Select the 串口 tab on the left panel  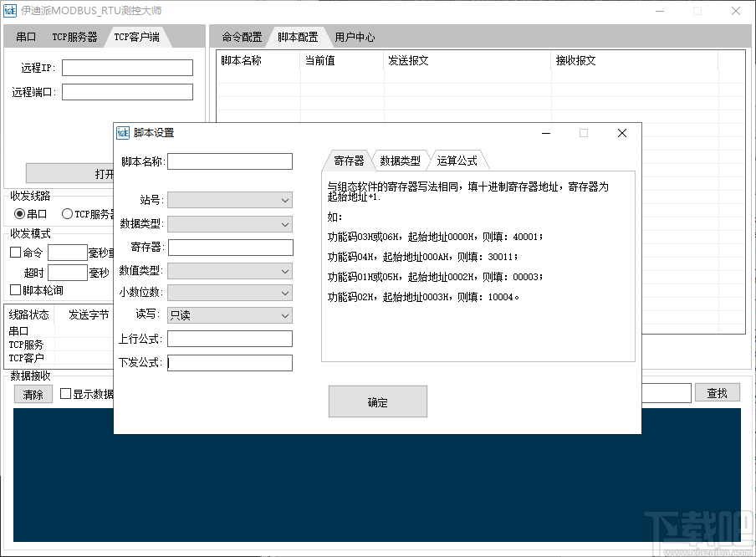tap(25, 36)
